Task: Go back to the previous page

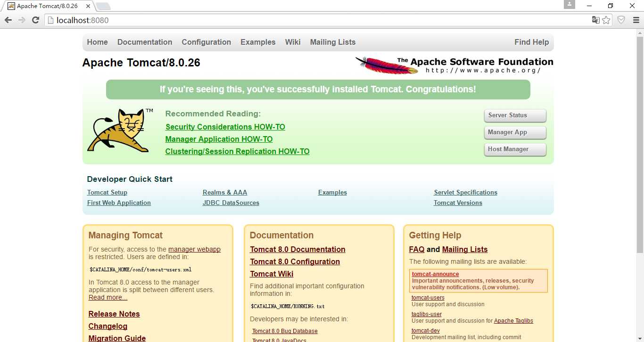Action: [x=8, y=20]
